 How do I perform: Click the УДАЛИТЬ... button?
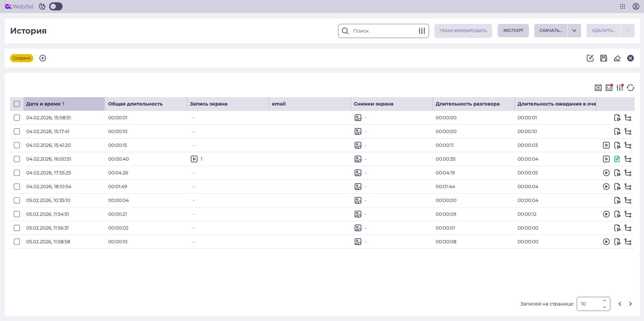(x=604, y=31)
